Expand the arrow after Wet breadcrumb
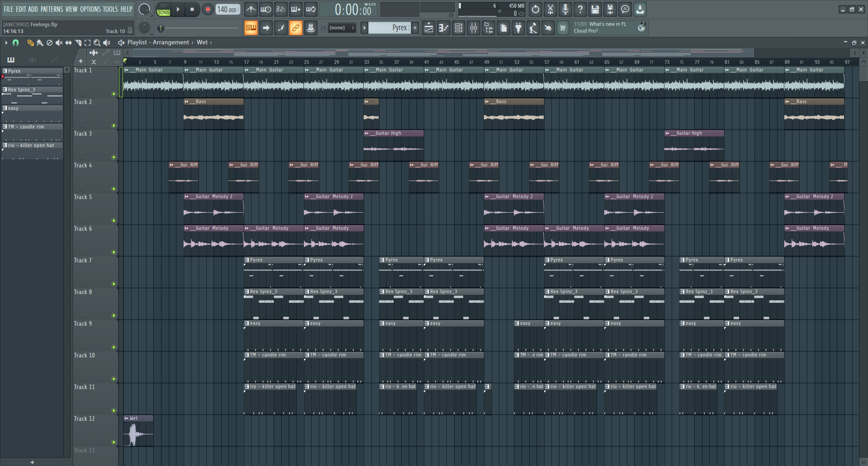The width and height of the screenshot is (868, 466). [x=211, y=43]
